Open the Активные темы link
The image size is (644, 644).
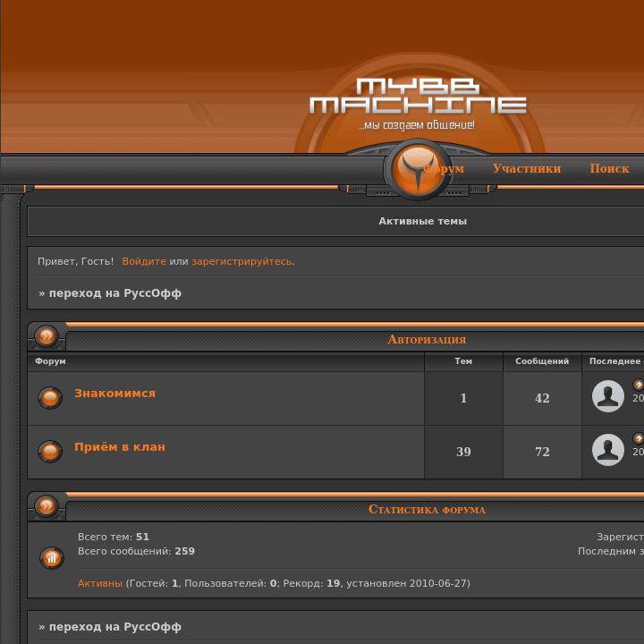(422, 221)
